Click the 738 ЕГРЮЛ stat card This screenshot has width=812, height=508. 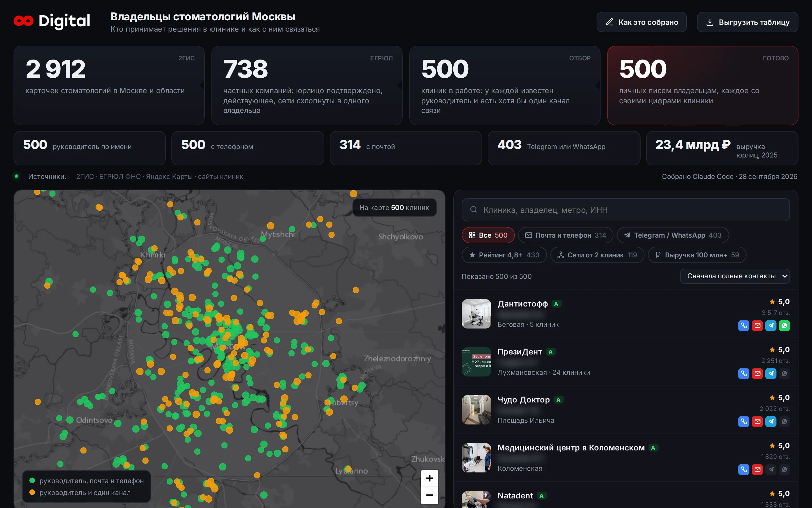(307, 85)
